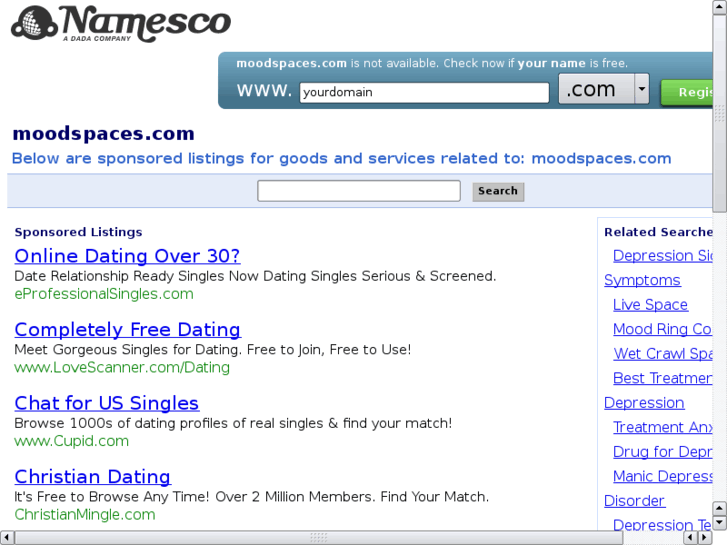Open Depression Si... related search
Viewport: 727px width, 545px height.
663,256
